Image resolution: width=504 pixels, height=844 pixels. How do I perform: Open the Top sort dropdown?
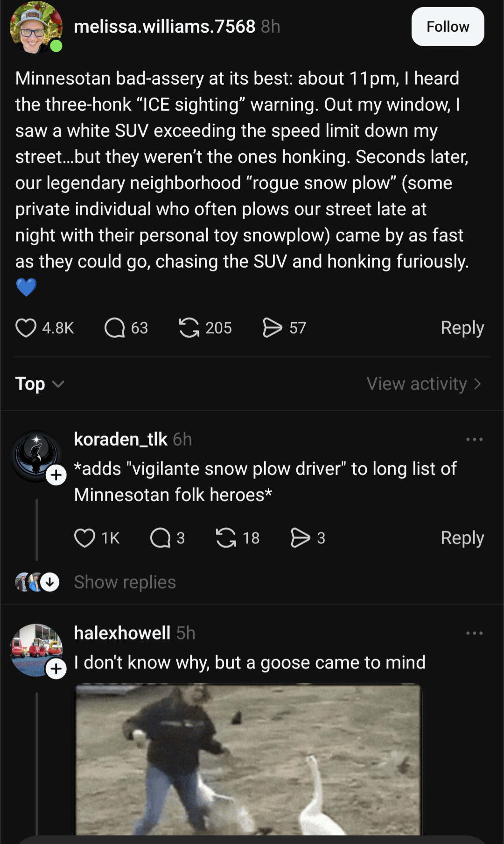(39, 384)
